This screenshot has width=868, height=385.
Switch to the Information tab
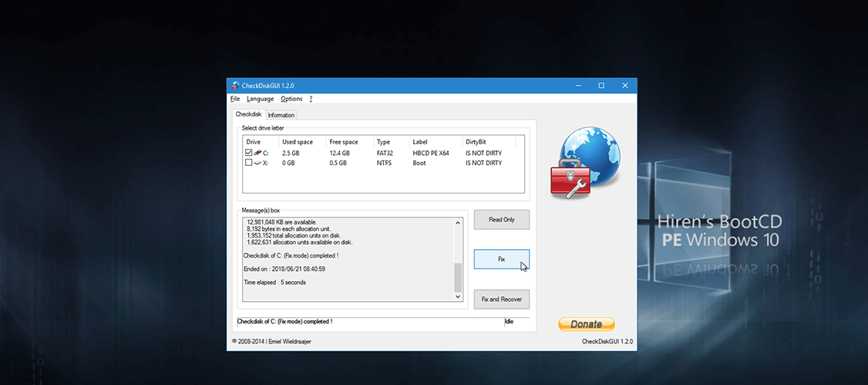coord(281,115)
